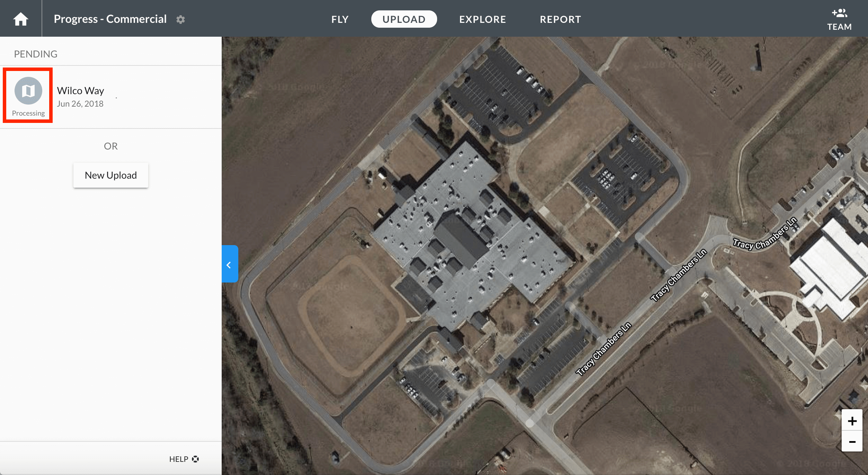Open the Help link text
This screenshot has width=868, height=475.
[179, 459]
